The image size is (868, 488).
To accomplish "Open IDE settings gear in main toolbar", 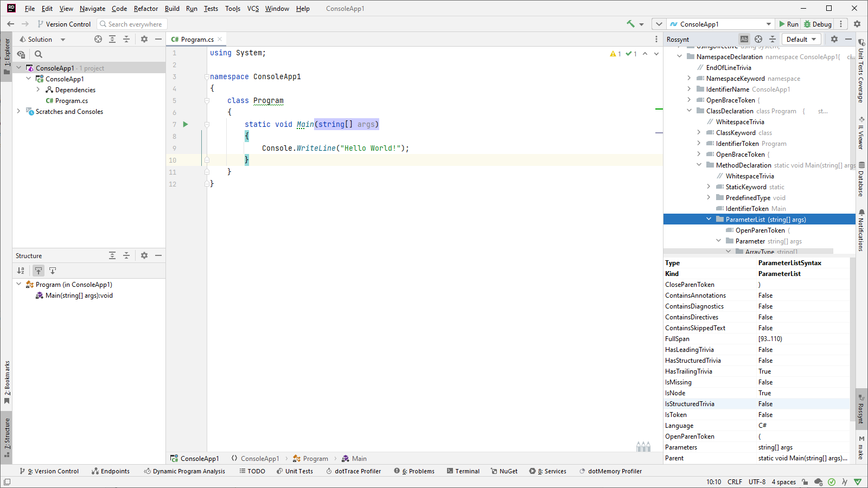I will tap(857, 24).
